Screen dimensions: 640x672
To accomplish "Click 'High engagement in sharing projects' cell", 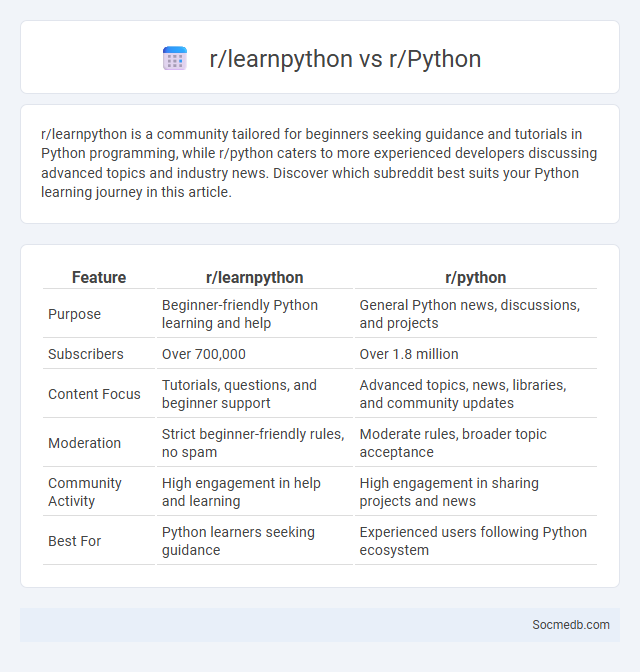I will 476,492.
